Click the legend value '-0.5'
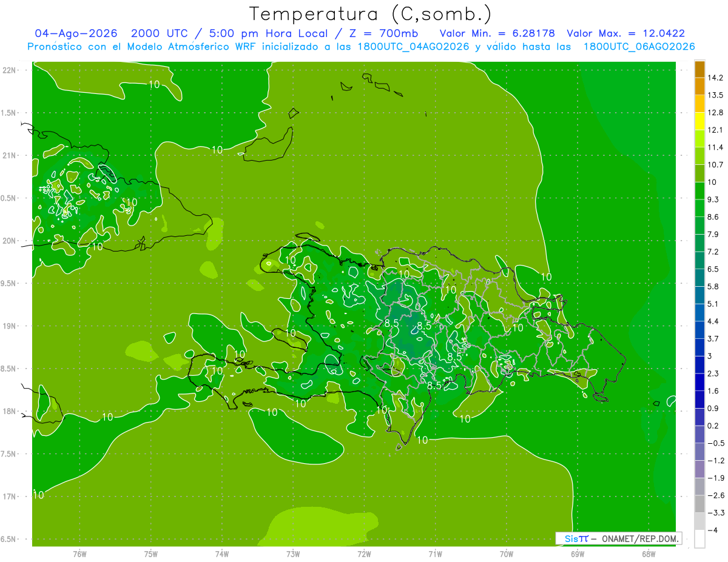728x562 pixels. [x=716, y=443]
